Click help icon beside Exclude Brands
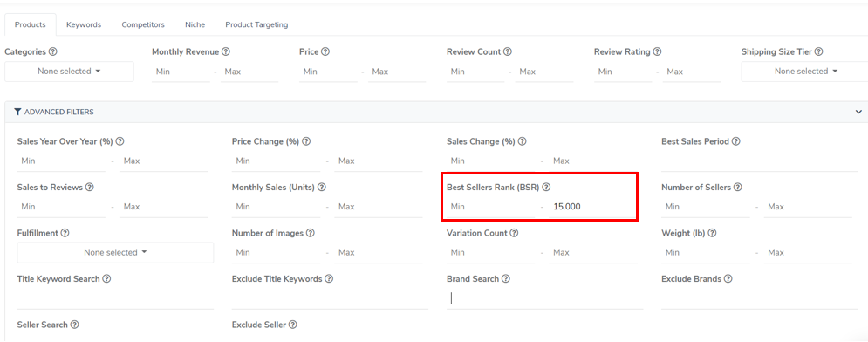The height and width of the screenshot is (342, 868). 728,279
